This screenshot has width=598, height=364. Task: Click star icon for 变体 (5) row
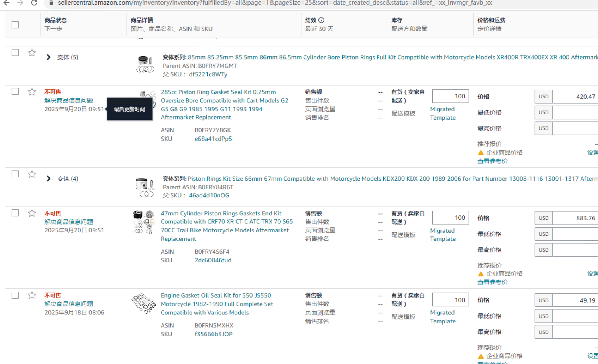(x=32, y=53)
